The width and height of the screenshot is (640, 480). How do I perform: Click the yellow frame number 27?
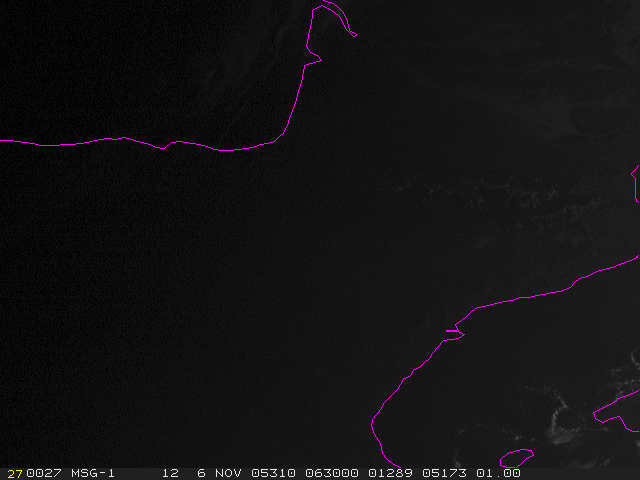15,474
